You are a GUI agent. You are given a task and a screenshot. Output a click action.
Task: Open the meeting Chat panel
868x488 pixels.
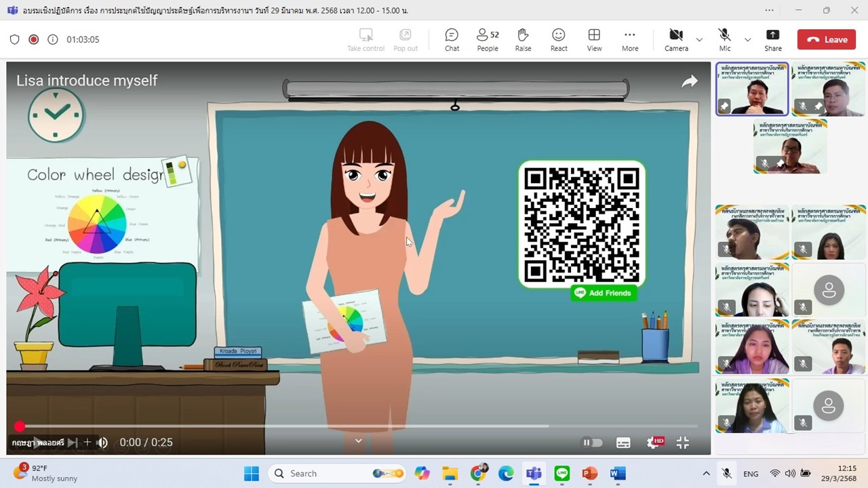click(452, 39)
